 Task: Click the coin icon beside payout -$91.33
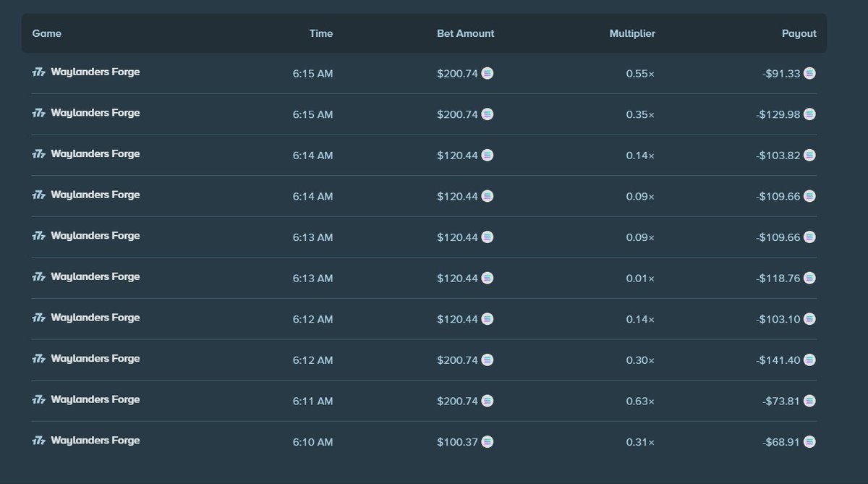809,73
